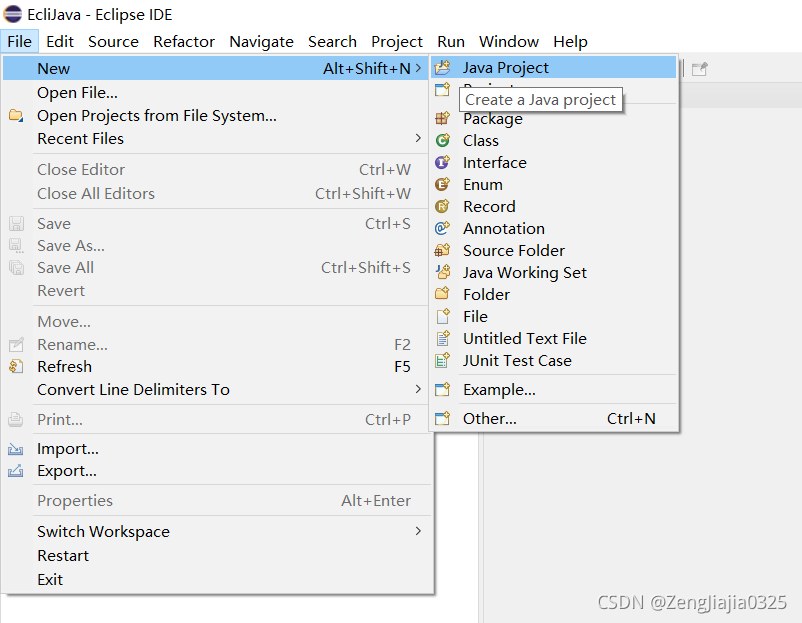Click the Enum icon

(442, 184)
